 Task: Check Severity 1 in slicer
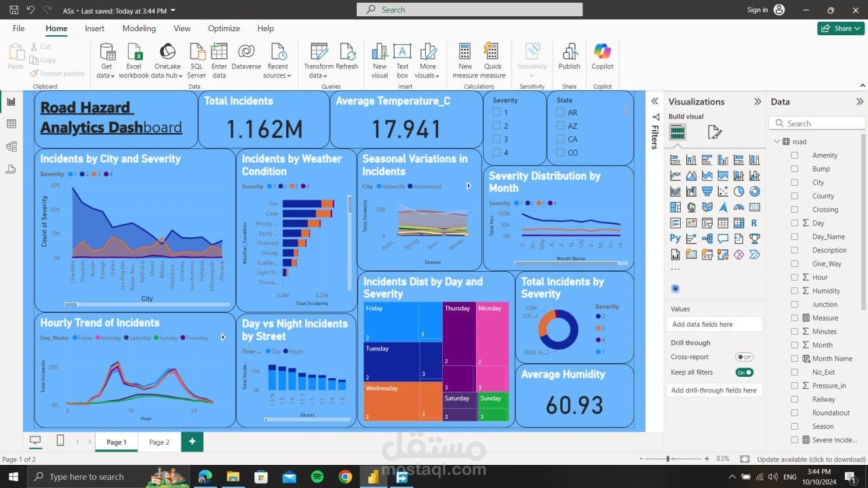click(x=496, y=113)
